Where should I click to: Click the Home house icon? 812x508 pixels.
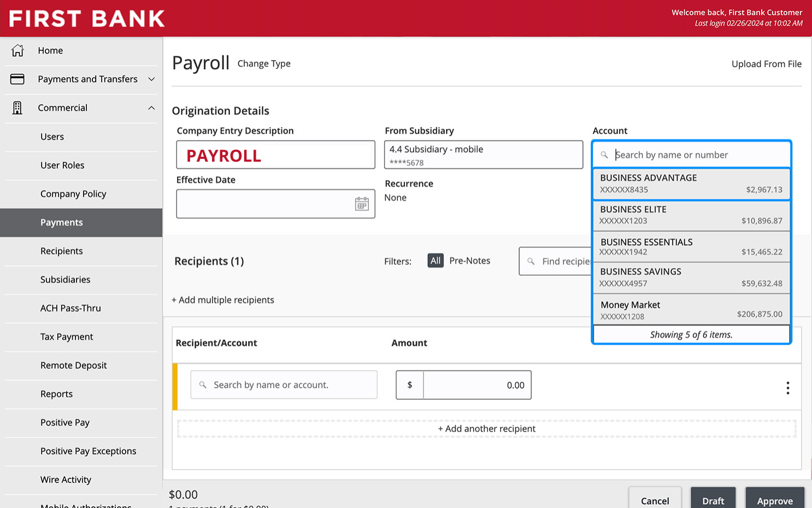pos(17,50)
